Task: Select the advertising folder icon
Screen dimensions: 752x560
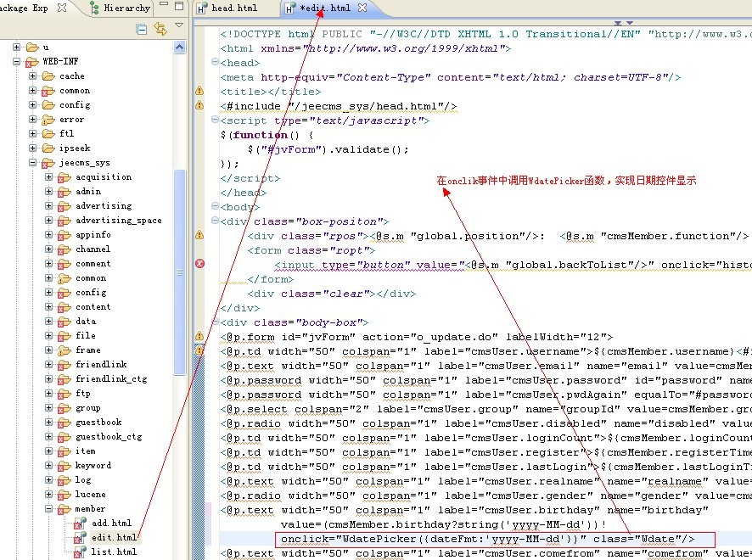Action: coord(65,206)
